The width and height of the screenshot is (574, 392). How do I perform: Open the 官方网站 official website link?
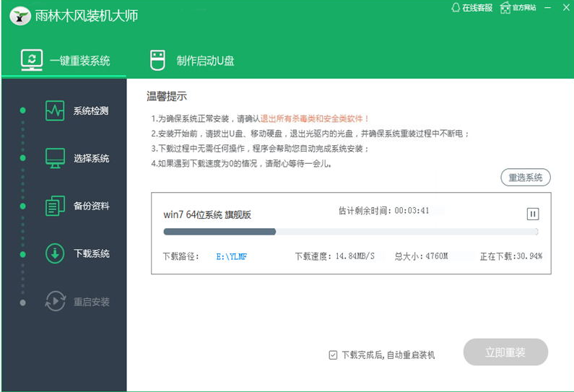(x=518, y=8)
